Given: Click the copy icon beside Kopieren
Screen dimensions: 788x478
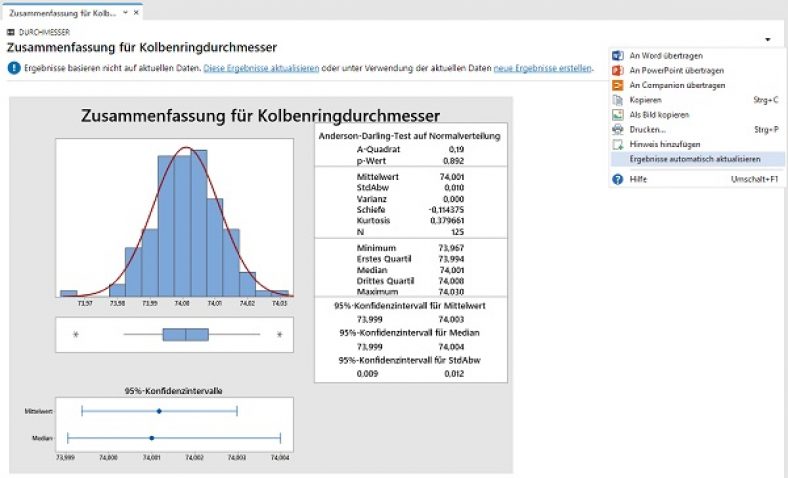Looking at the screenshot, I should pos(617,100).
